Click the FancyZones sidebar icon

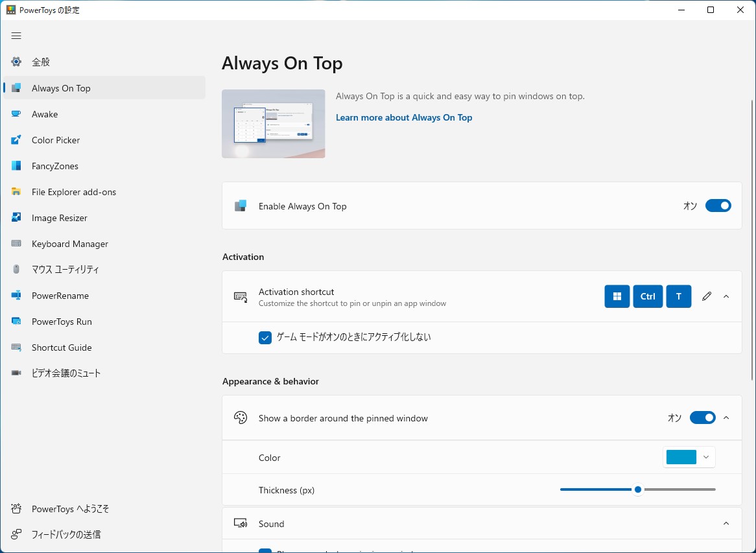17,166
